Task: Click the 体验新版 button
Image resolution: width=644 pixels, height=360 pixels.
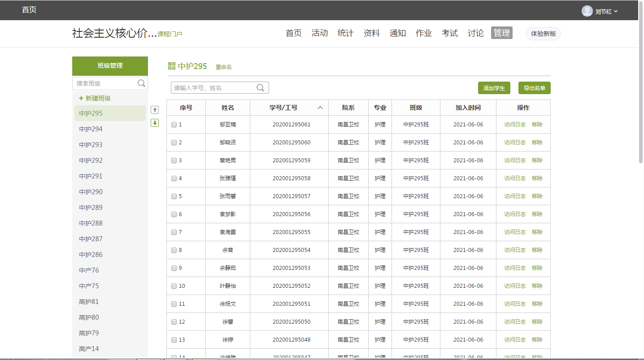Action: point(544,34)
